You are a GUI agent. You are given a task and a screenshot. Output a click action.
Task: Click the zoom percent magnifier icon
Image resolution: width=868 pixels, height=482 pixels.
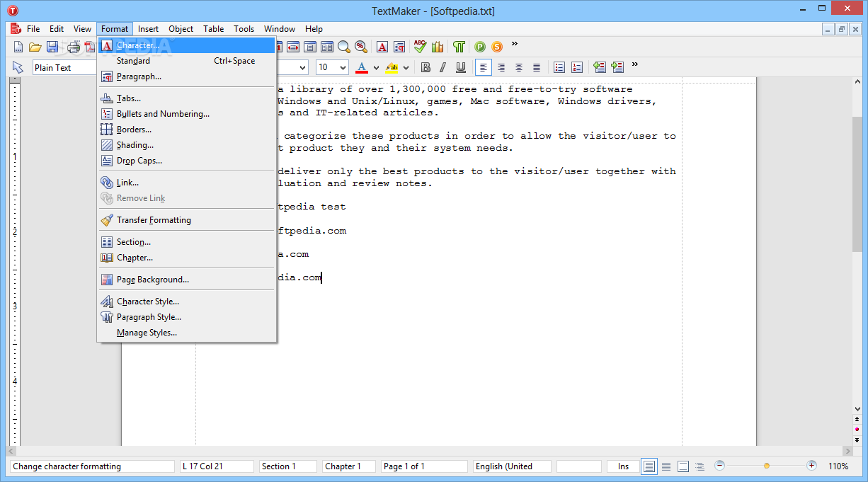click(361, 47)
